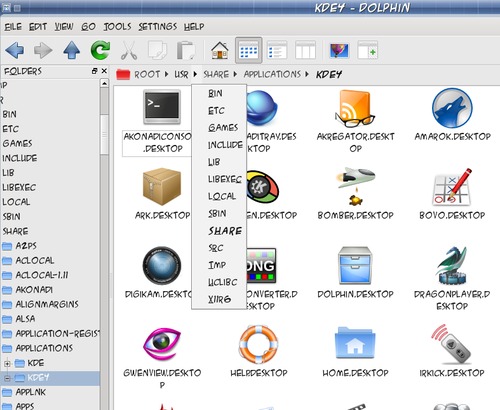Screen dimensions: 500x410
Task: Open the File menu
Action: coord(13,26)
